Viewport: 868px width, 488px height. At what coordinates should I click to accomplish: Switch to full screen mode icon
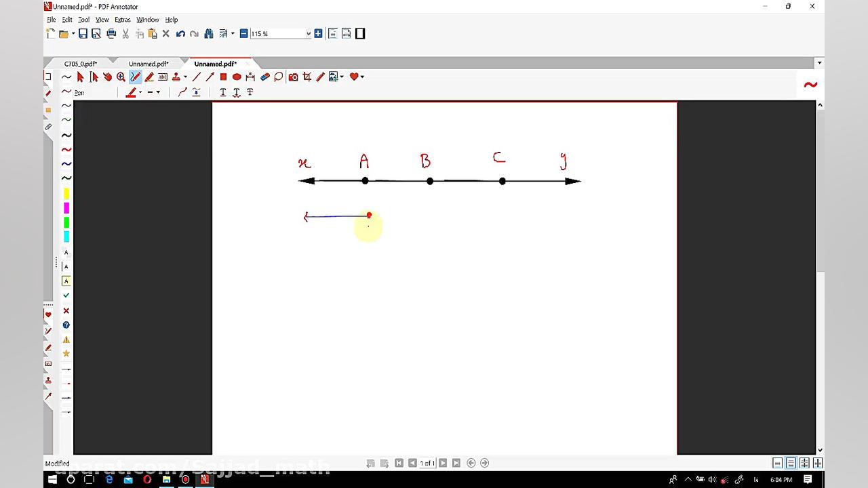coord(360,33)
